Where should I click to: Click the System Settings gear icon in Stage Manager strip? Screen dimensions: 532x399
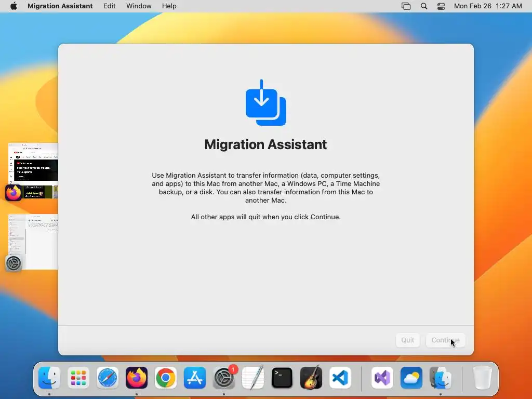coord(14,263)
